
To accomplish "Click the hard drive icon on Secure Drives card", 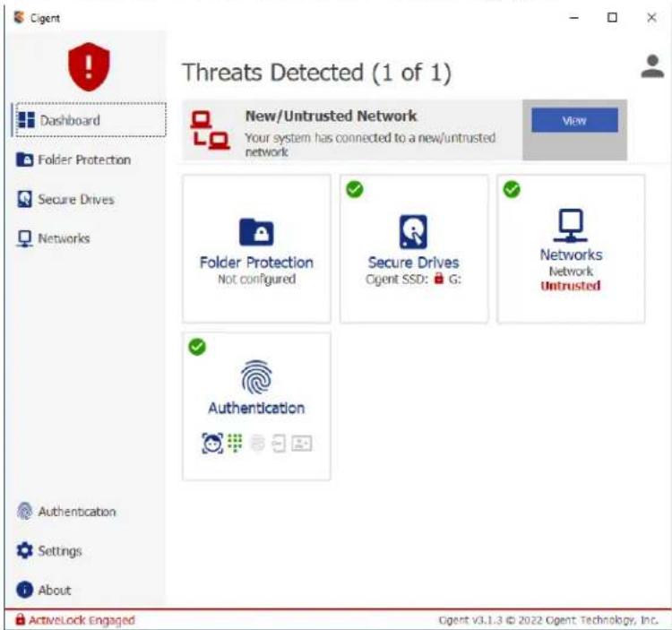I will tap(413, 231).
